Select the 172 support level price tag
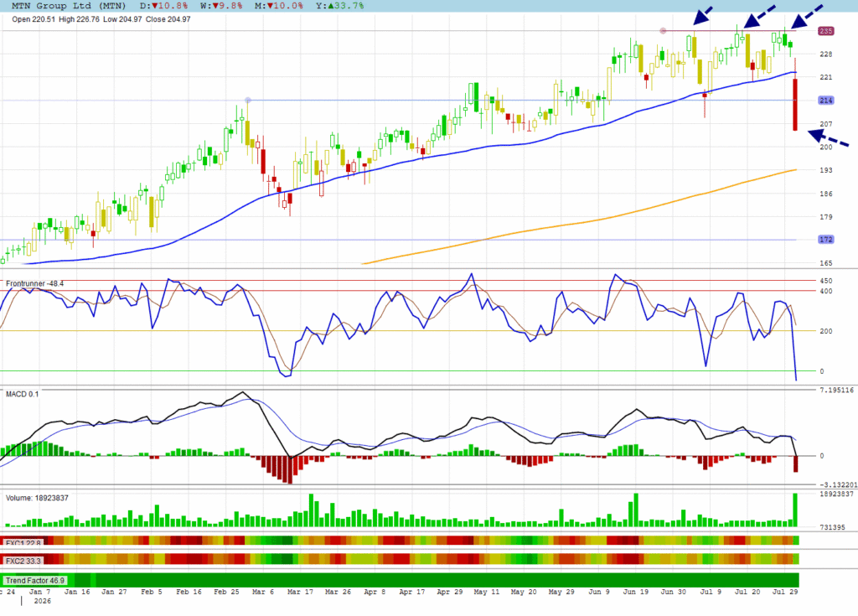This screenshot has width=858, height=616. coord(825,240)
